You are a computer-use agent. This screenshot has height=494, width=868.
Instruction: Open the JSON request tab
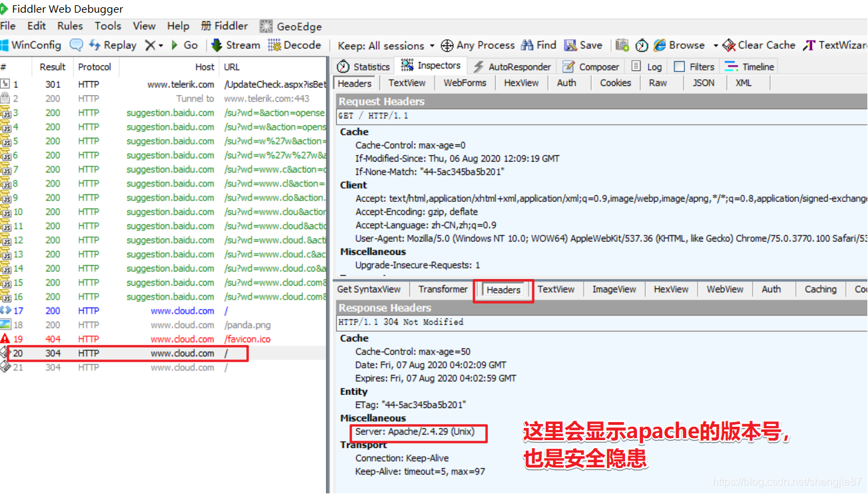(704, 83)
